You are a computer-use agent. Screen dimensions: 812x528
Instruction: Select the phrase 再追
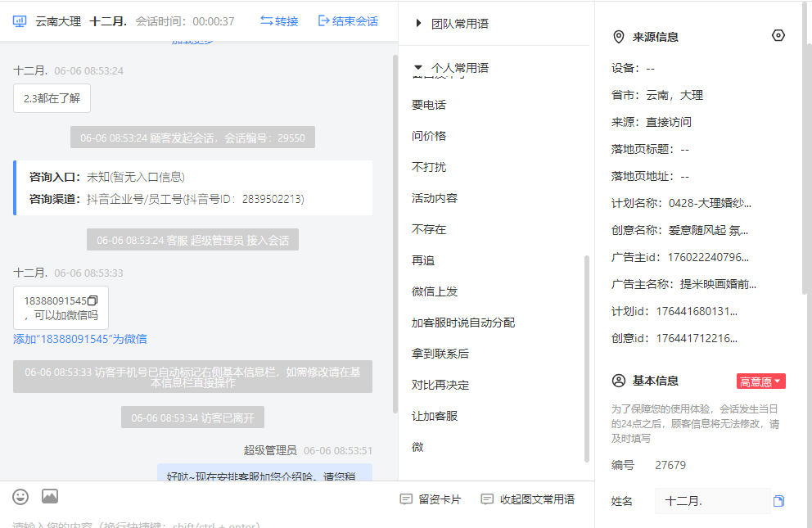[x=423, y=260]
